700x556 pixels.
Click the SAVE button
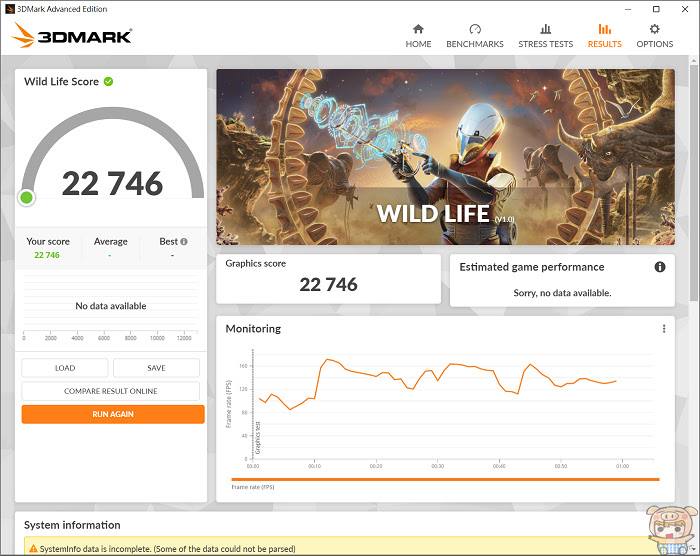click(156, 368)
